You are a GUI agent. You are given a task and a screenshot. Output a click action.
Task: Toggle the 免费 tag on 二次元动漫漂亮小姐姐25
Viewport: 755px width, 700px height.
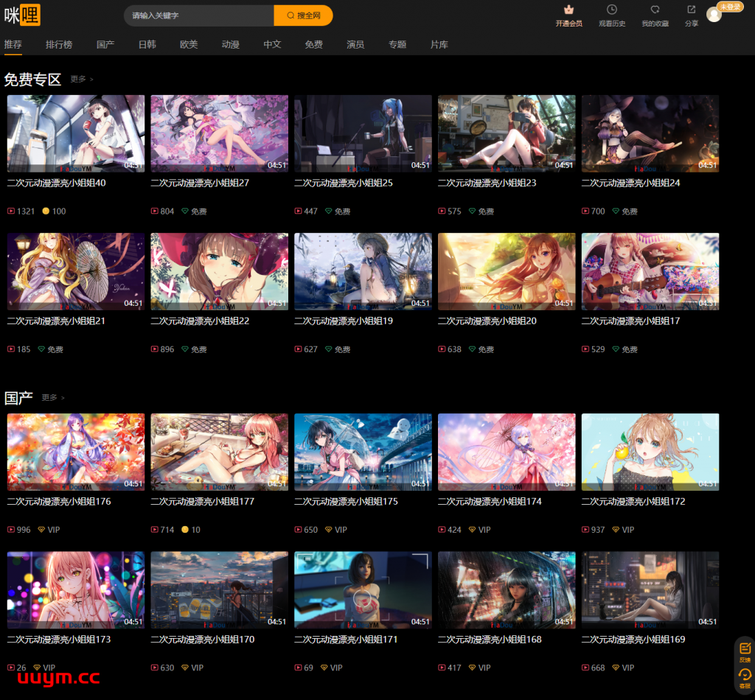click(338, 211)
